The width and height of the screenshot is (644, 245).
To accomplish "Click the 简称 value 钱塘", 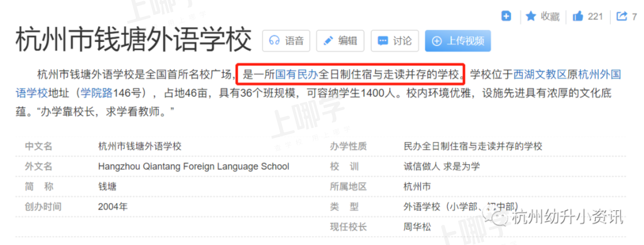I will coord(107,187).
